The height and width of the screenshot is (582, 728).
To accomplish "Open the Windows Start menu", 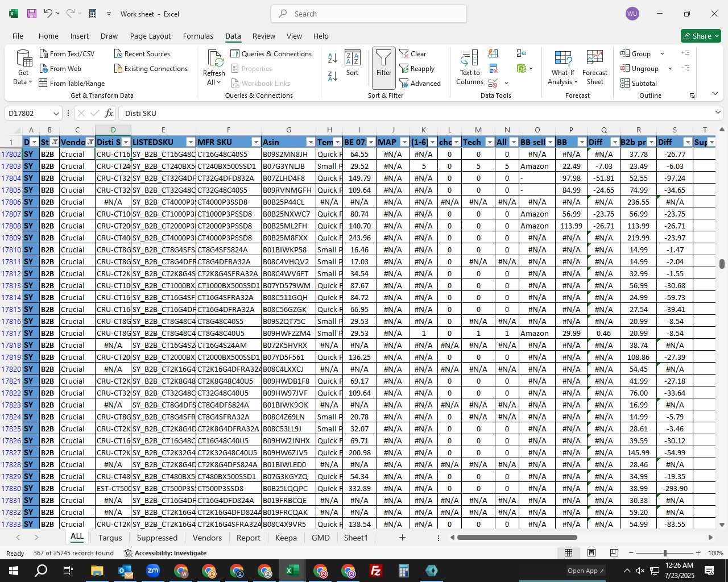I will (x=14, y=571).
